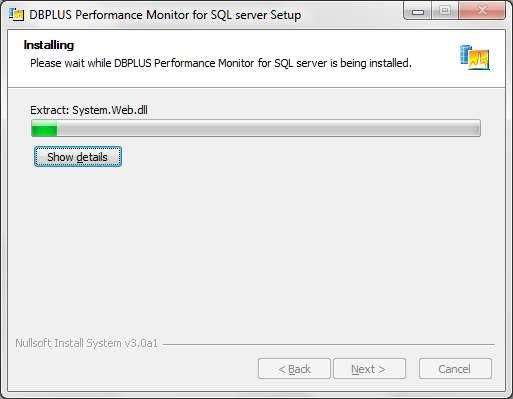The image size is (513, 399).
Task: Click the Extract: System.Web.dll status text
Action: 89,110
